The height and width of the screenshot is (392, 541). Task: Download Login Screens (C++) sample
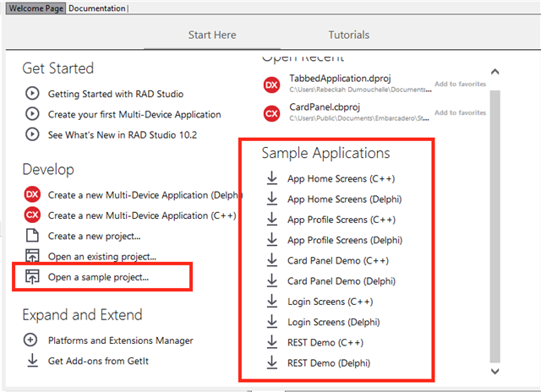point(331,302)
